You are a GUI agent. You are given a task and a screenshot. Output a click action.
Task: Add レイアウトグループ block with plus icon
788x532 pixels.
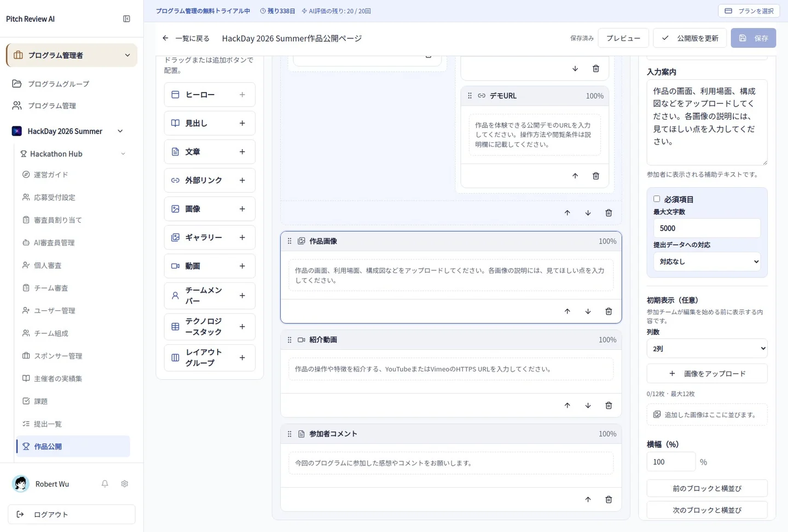[242, 357]
